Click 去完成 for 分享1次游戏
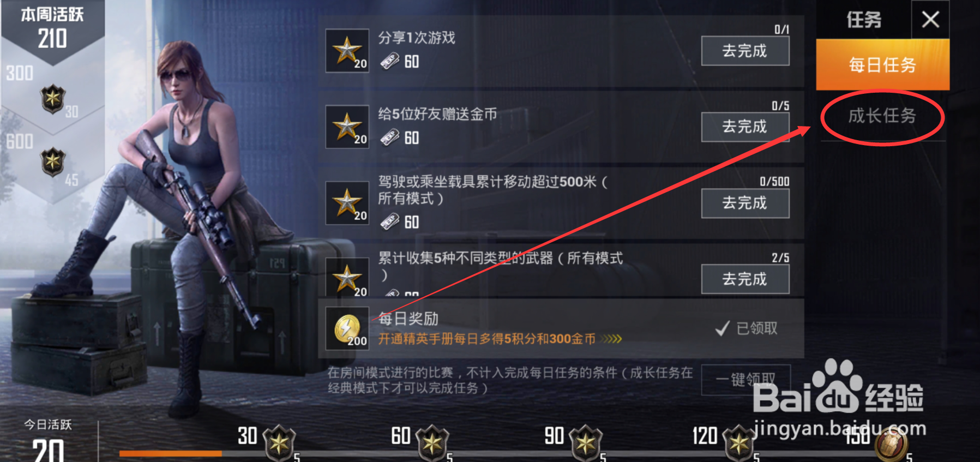The height and width of the screenshot is (462, 980). 745,51
